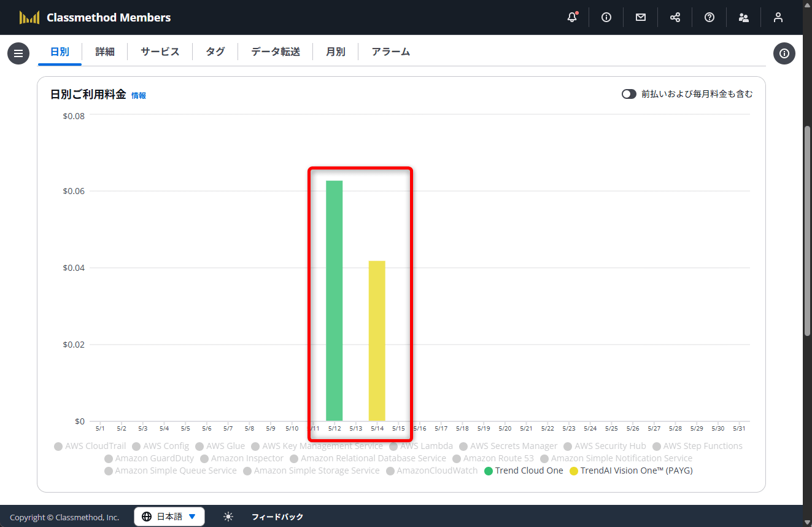Screen dimensions: 812x527
Task: Click the 5/14 date label on the x-axis
Action: 377,429
